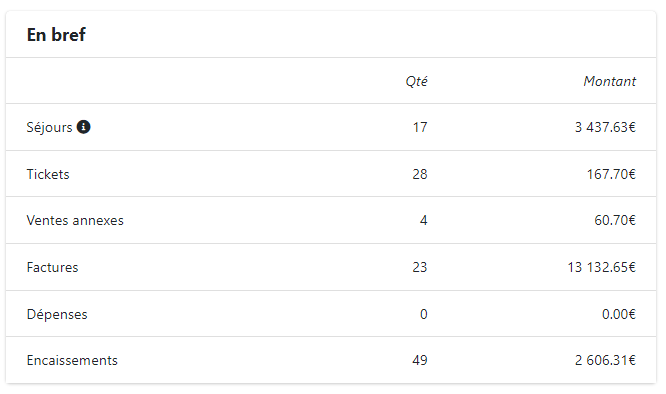Select the Séjours row label
Viewport: 666px width, 394px height.
pyautogui.click(x=49, y=127)
